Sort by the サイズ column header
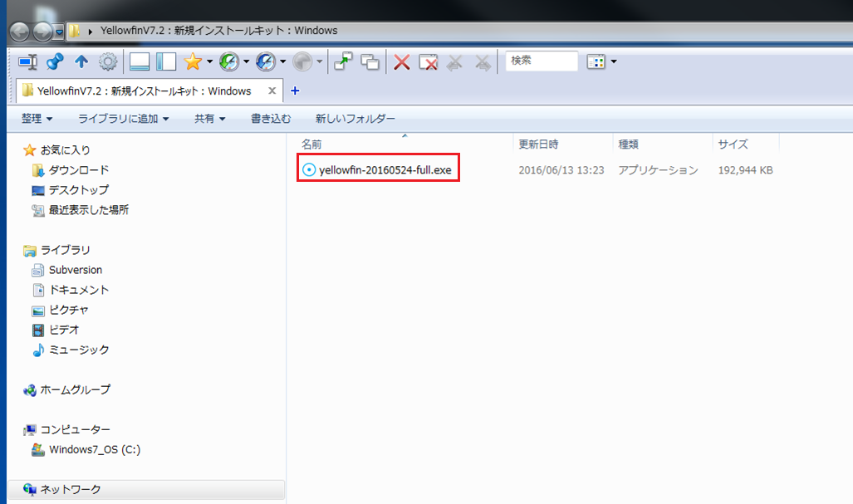The width and height of the screenshot is (853, 504). (733, 144)
